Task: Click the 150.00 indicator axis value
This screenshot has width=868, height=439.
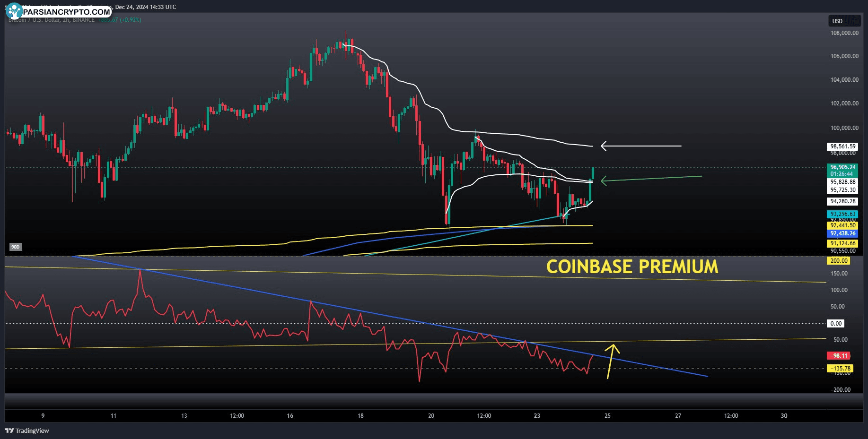Action: pos(839,274)
